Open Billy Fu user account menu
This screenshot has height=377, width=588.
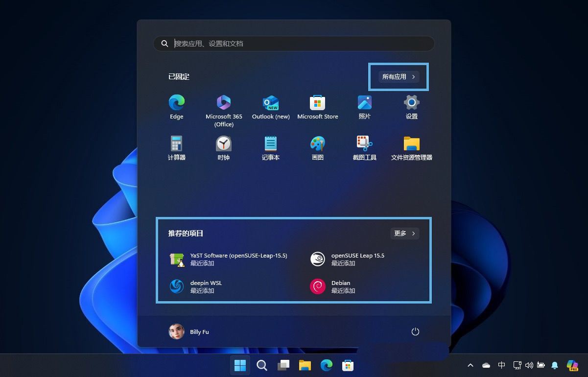coord(189,331)
